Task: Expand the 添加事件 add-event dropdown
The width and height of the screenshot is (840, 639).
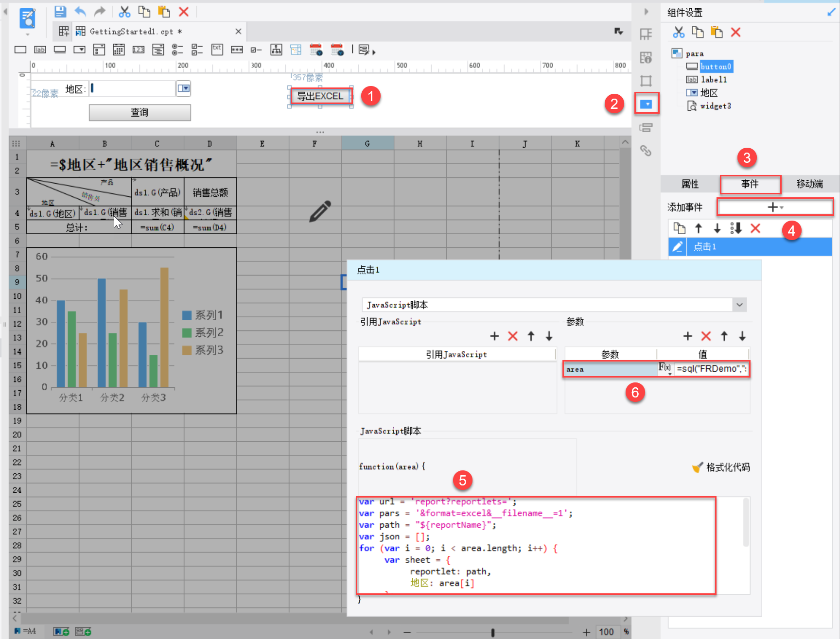Action: click(775, 207)
